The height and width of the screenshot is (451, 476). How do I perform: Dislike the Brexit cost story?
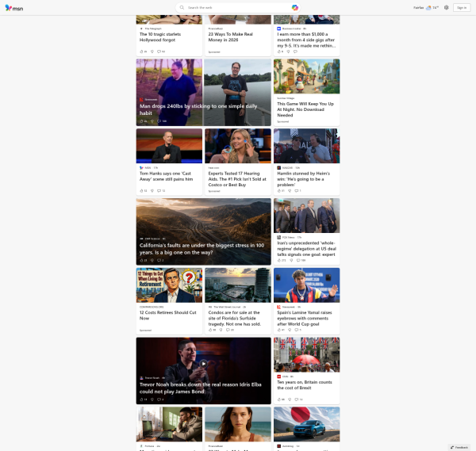click(x=290, y=399)
